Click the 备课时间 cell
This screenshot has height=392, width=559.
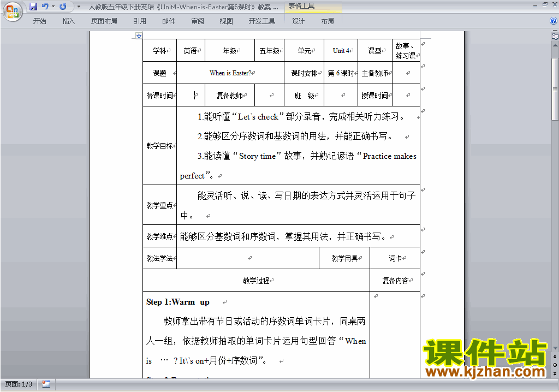pyautogui.click(x=160, y=95)
